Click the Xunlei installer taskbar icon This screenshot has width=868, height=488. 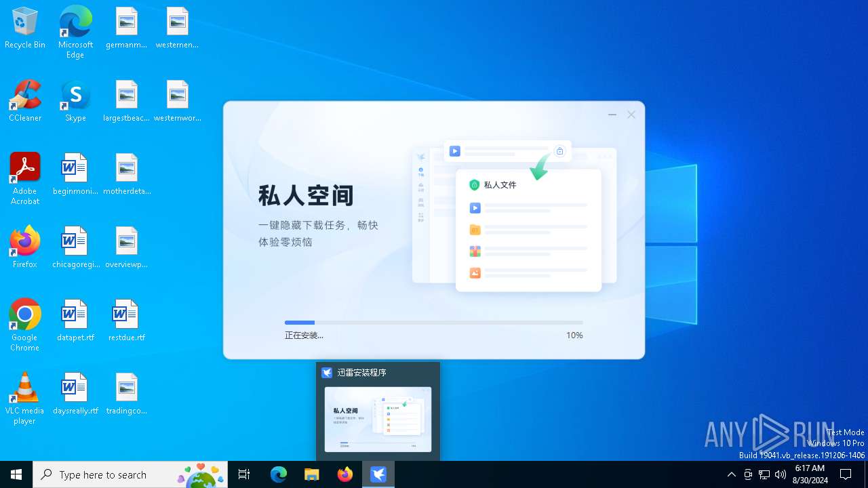[x=378, y=474]
